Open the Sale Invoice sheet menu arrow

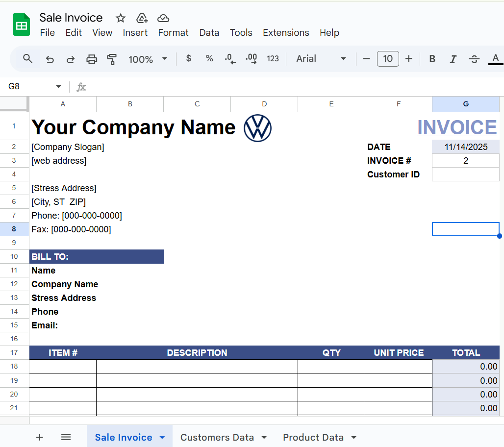161,437
